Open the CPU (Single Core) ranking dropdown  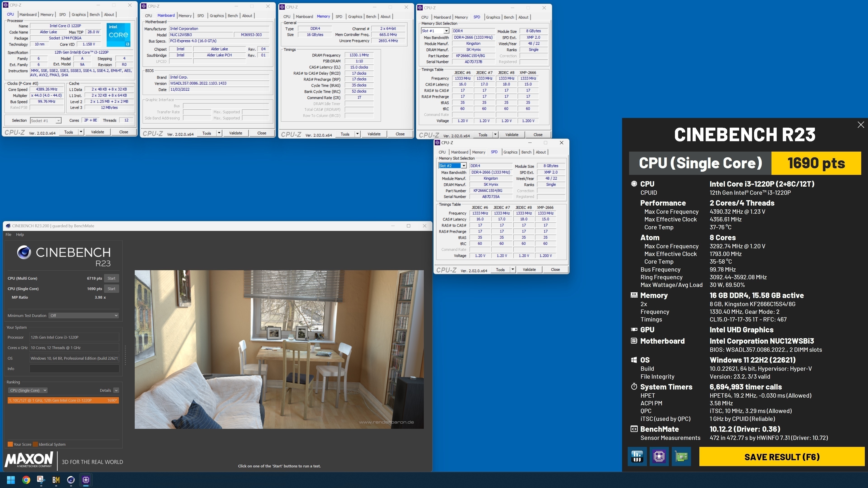(28, 390)
